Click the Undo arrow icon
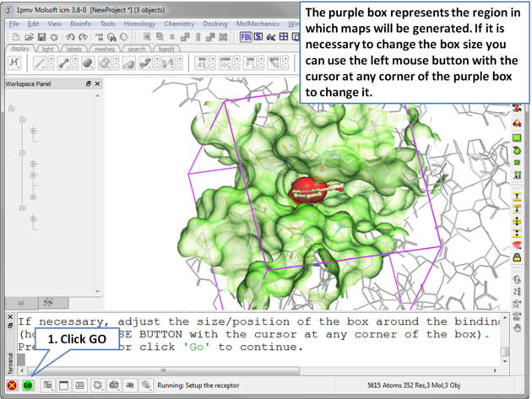The image size is (532, 399). point(69,37)
